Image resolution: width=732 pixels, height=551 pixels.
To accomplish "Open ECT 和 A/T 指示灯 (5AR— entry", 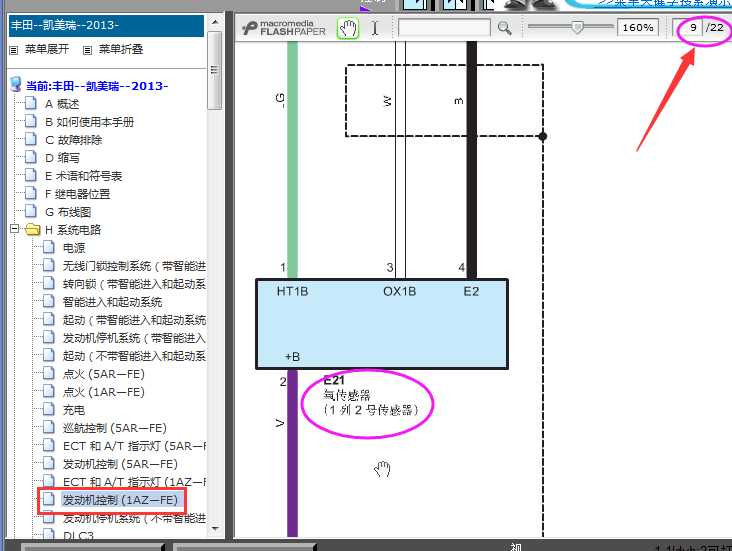I will click(134, 446).
